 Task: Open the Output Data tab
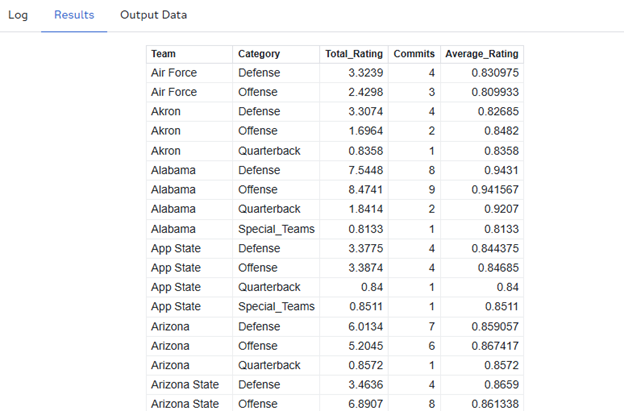point(153,15)
